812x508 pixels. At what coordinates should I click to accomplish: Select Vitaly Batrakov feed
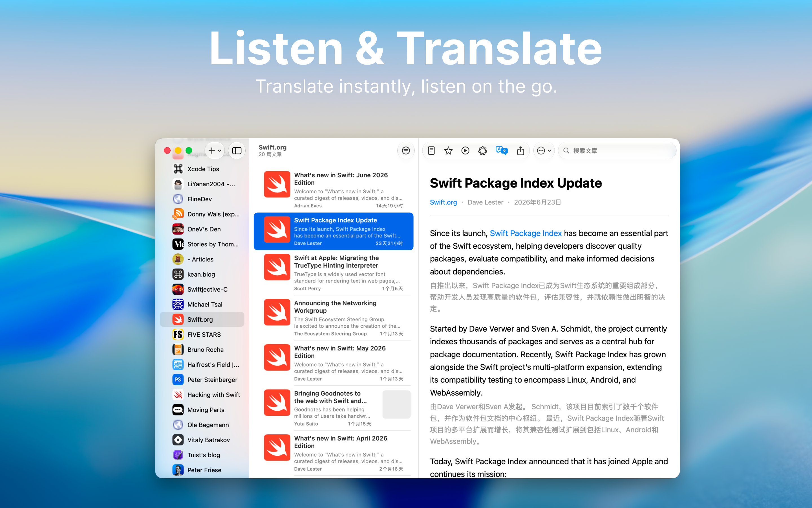tap(202, 440)
